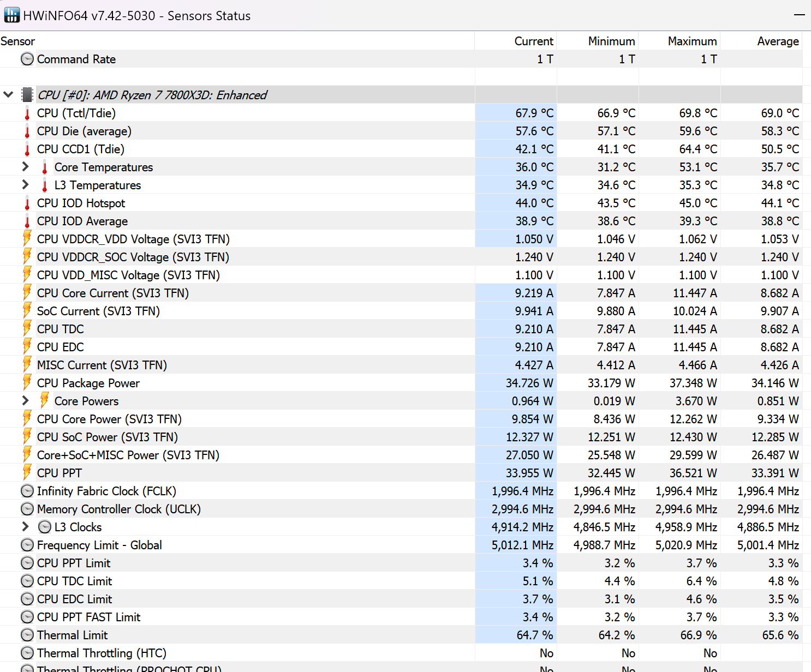Click the lightning bolt icon beside CPU PPT
Viewport: 811px width, 672px height.
click(x=27, y=472)
